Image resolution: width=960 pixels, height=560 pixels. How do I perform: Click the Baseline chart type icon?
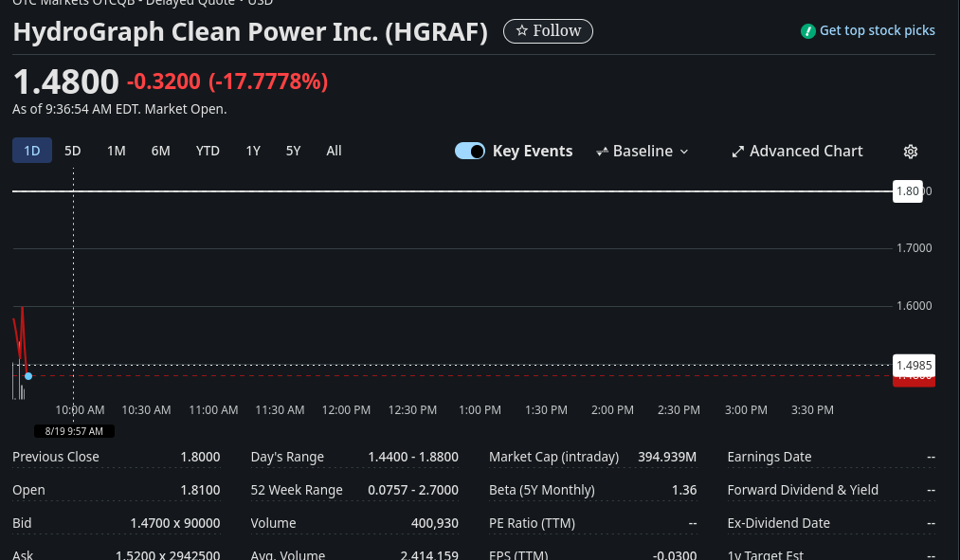pyautogui.click(x=602, y=152)
